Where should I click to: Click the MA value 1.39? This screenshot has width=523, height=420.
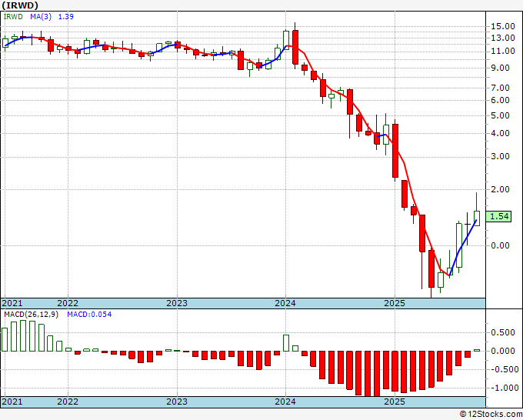click(65, 17)
